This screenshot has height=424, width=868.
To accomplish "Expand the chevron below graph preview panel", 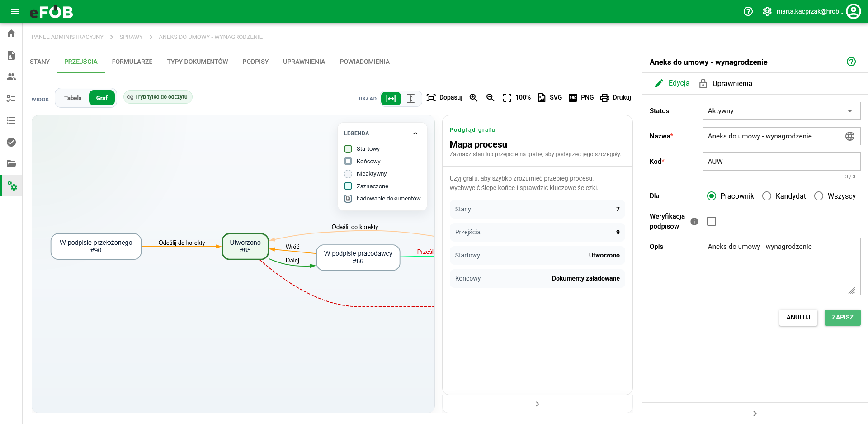I will (x=537, y=404).
